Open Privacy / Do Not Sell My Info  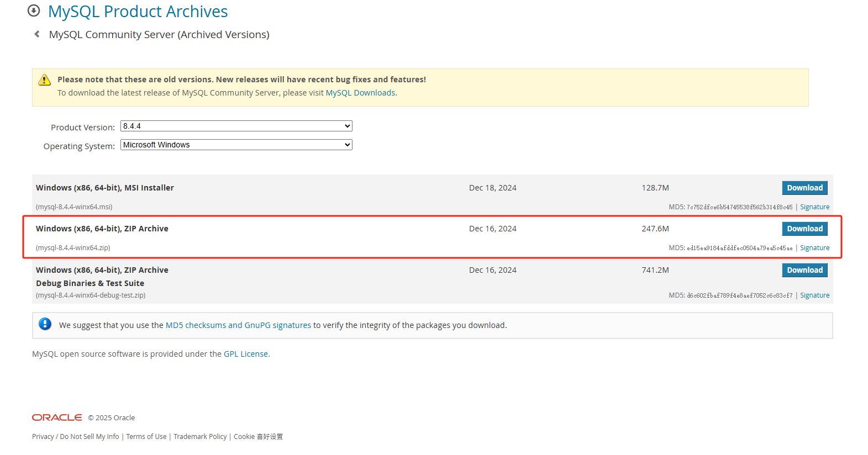[76, 436]
